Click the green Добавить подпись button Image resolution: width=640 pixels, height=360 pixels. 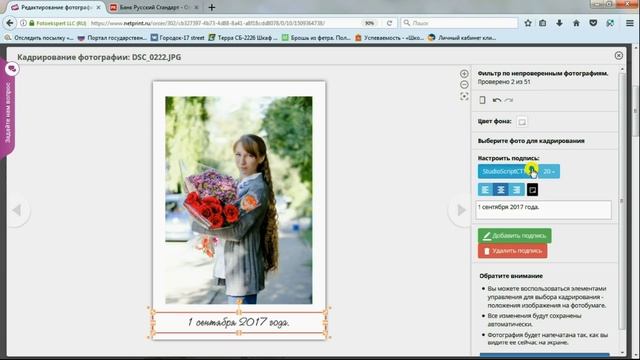514,236
